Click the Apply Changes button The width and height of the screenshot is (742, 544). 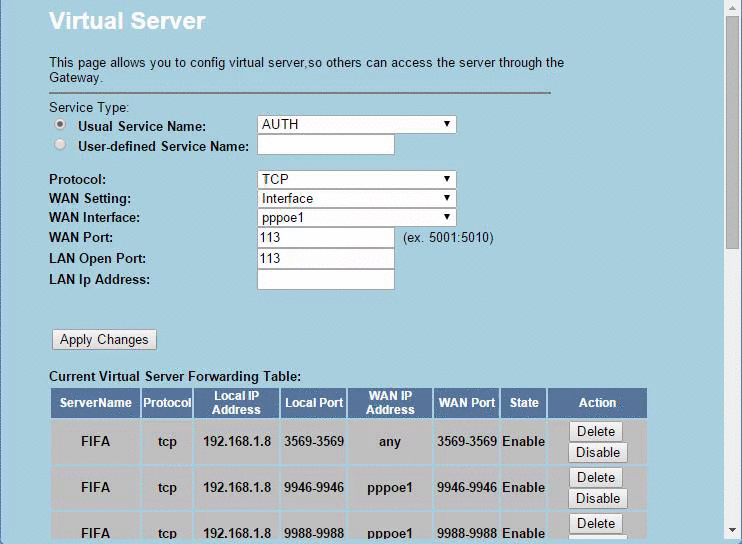[x=104, y=340]
